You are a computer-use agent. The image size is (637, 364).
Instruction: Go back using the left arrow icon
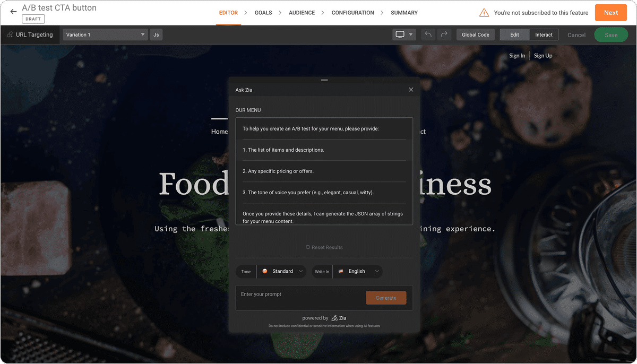point(13,11)
